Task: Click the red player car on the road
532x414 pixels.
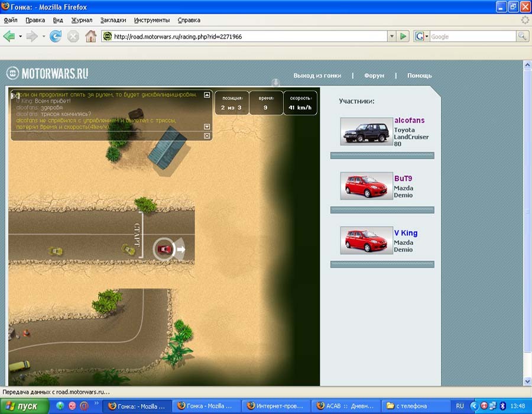Action: [x=164, y=250]
